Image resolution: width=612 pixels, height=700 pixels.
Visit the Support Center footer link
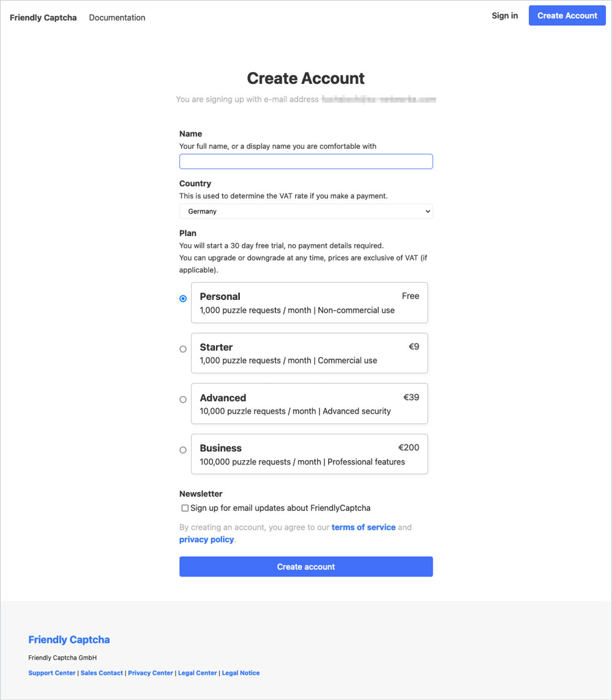tap(52, 673)
